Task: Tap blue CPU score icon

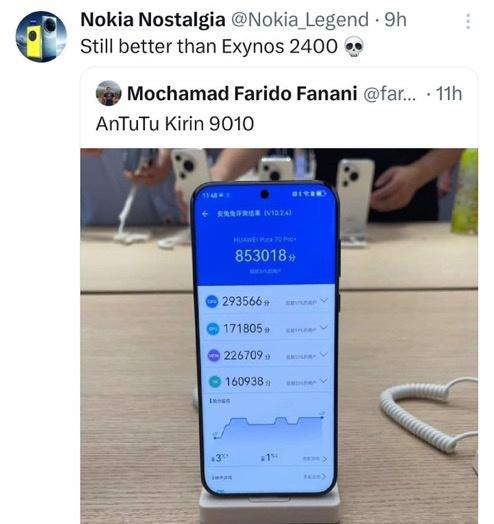Action: click(212, 301)
